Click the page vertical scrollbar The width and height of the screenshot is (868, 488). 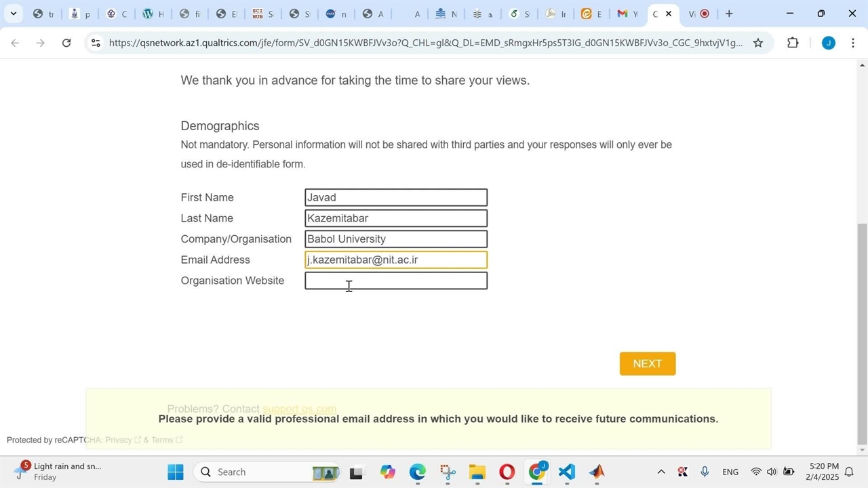click(x=862, y=332)
